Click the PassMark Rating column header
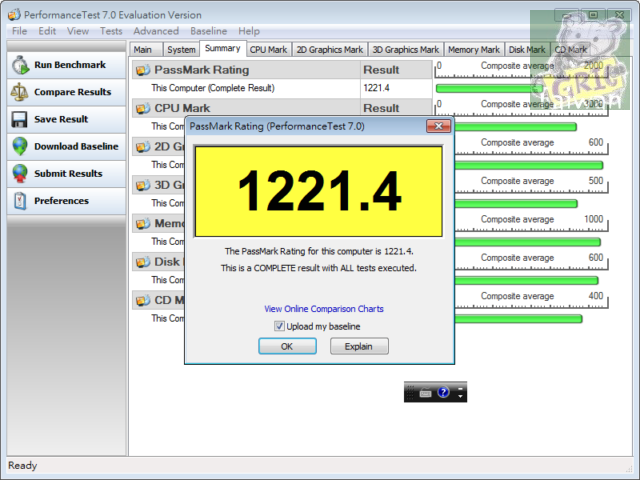Screen dimensions: 640x480 (246, 70)
